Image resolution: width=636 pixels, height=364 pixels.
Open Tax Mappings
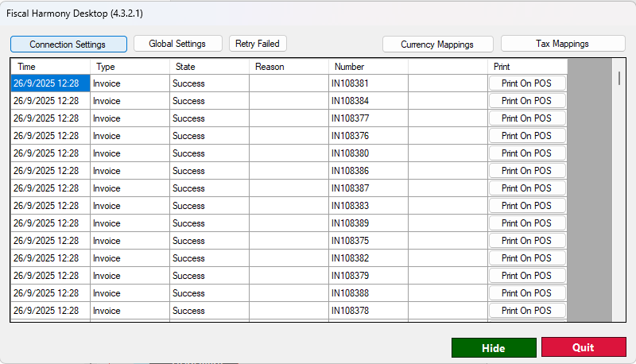563,44
